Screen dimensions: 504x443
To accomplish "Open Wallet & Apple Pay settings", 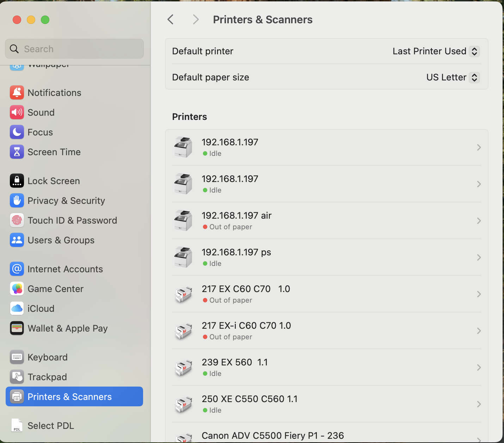I will (x=68, y=328).
